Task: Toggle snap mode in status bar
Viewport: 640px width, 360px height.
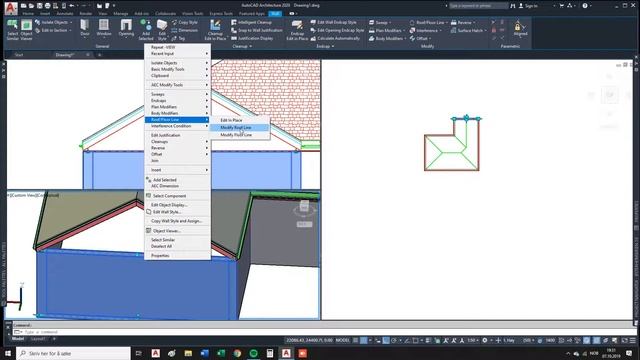Action: pos(363,340)
